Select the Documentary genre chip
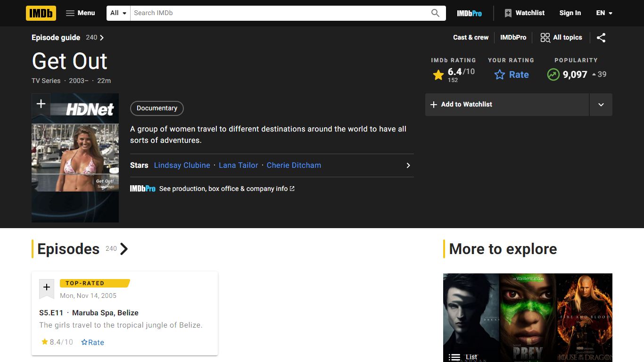644x362 pixels. pos(157,108)
